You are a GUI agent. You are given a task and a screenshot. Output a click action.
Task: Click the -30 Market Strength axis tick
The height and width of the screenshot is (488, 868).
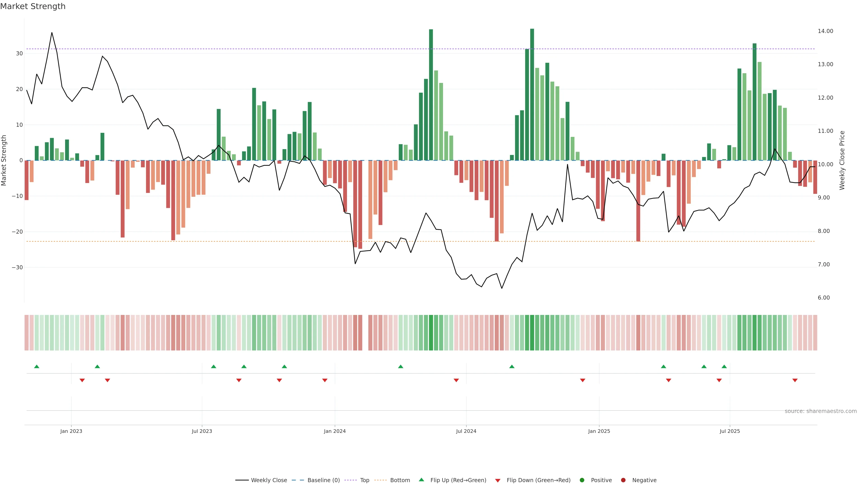17,267
